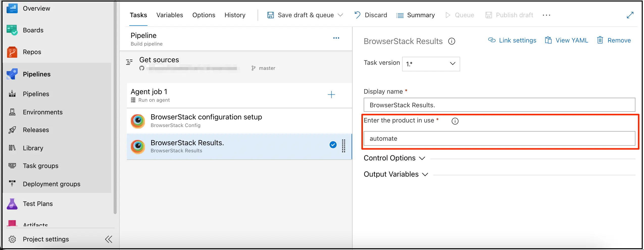
Task: Open the Pipeline ellipsis menu
Action: (336, 38)
